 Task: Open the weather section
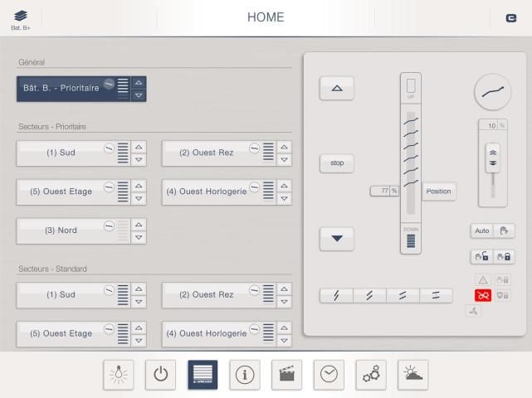coord(413,375)
